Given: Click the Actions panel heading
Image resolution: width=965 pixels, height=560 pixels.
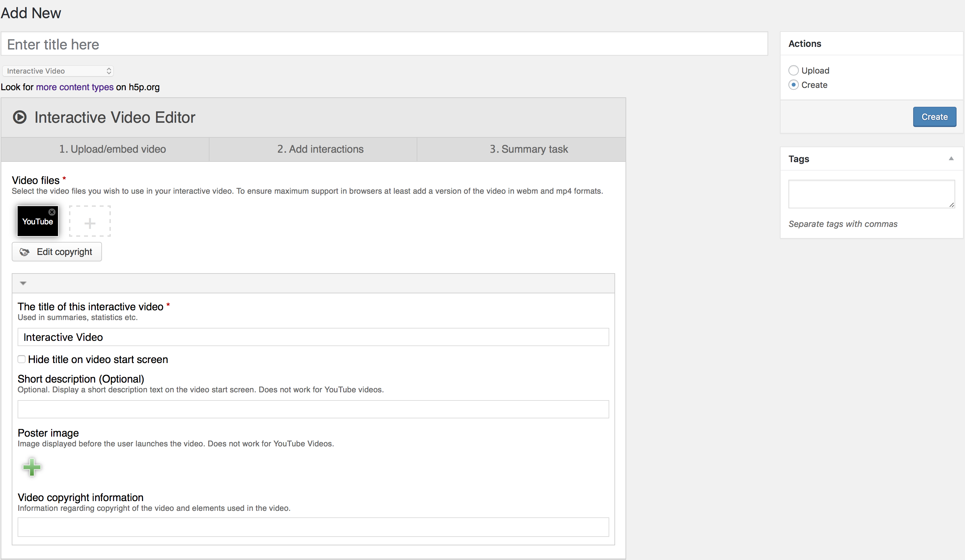Looking at the screenshot, I should tap(805, 44).
